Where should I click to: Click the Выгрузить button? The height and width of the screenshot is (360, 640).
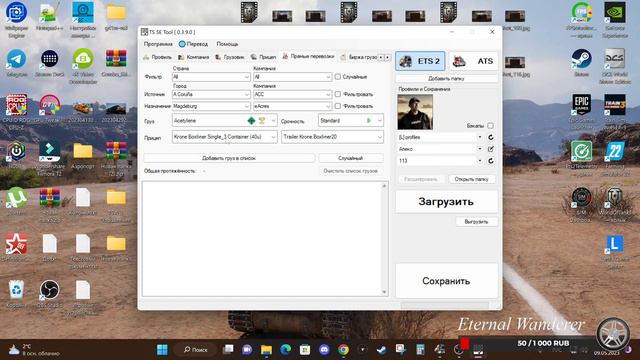[x=476, y=222]
